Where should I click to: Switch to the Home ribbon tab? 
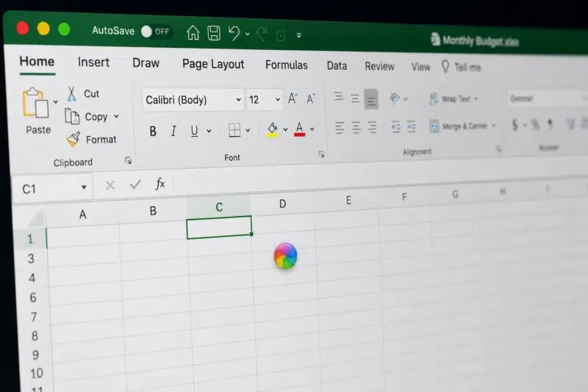(x=37, y=61)
